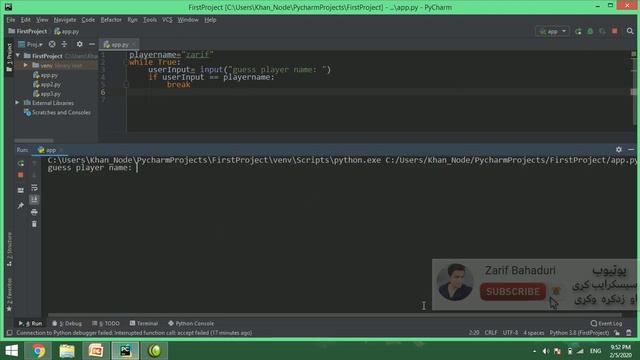640x360 pixels.
Task: Toggle the Project side tool window button
Action: [9, 57]
